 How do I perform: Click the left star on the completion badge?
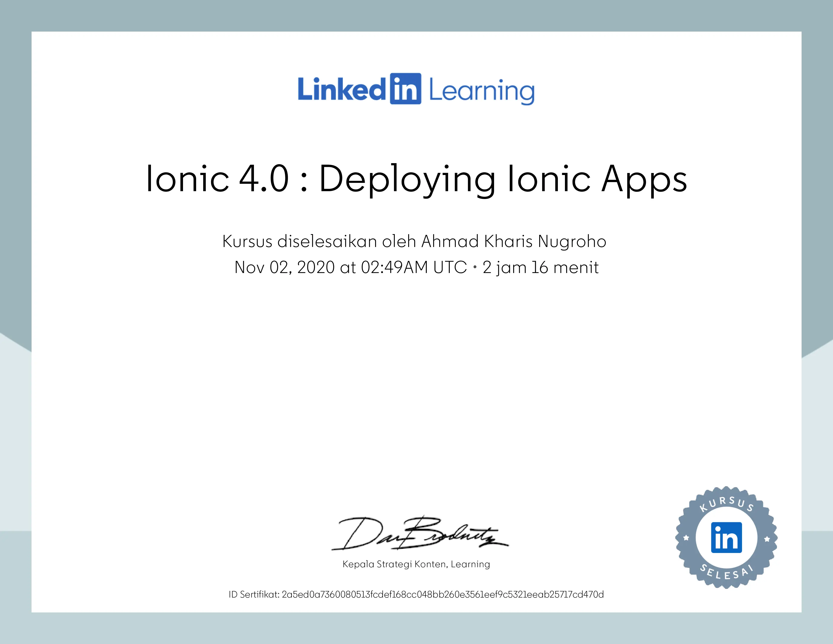pyautogui.click(x=686, y=538)
